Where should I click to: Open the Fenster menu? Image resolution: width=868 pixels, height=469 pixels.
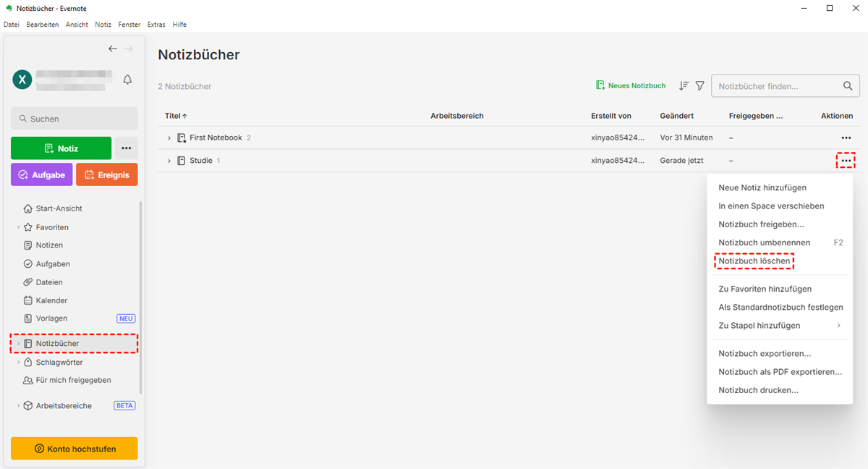[129, 25]
